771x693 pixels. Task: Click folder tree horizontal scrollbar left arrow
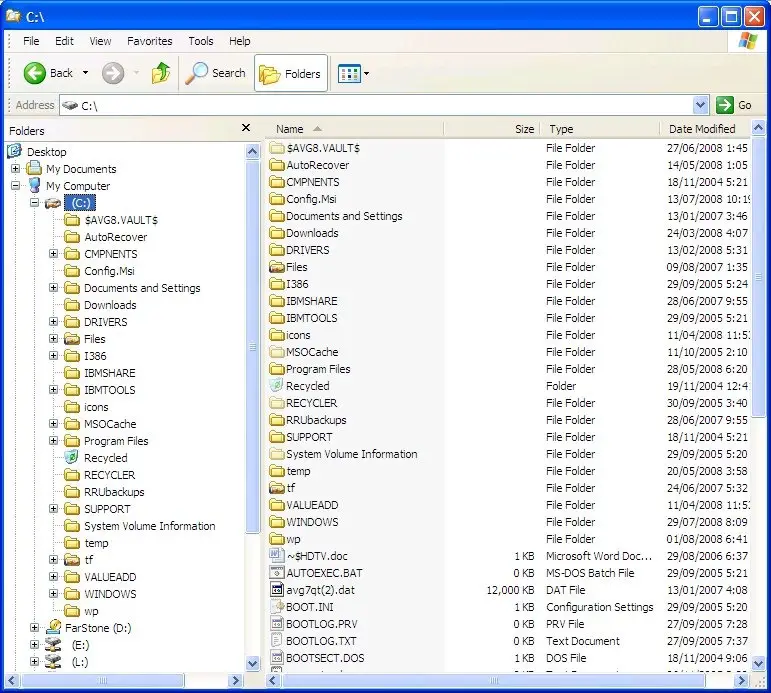(12, 681)
